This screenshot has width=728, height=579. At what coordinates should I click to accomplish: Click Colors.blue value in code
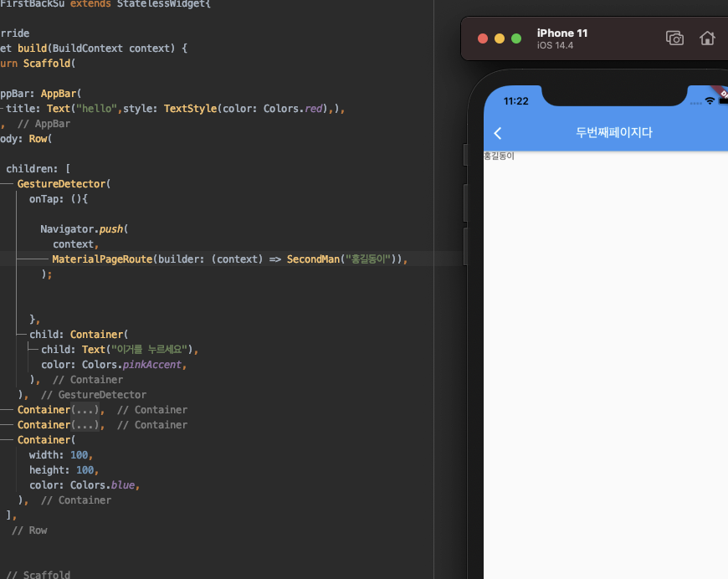point(102,484)
